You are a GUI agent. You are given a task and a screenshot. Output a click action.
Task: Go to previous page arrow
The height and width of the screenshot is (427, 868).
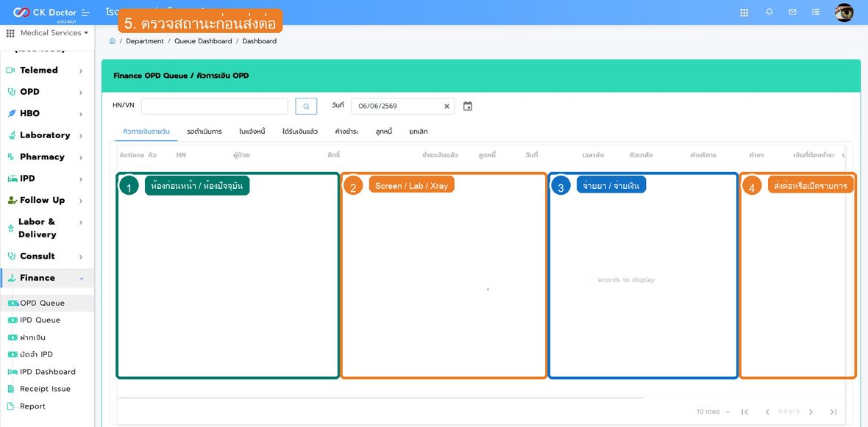tap(767, 412)
